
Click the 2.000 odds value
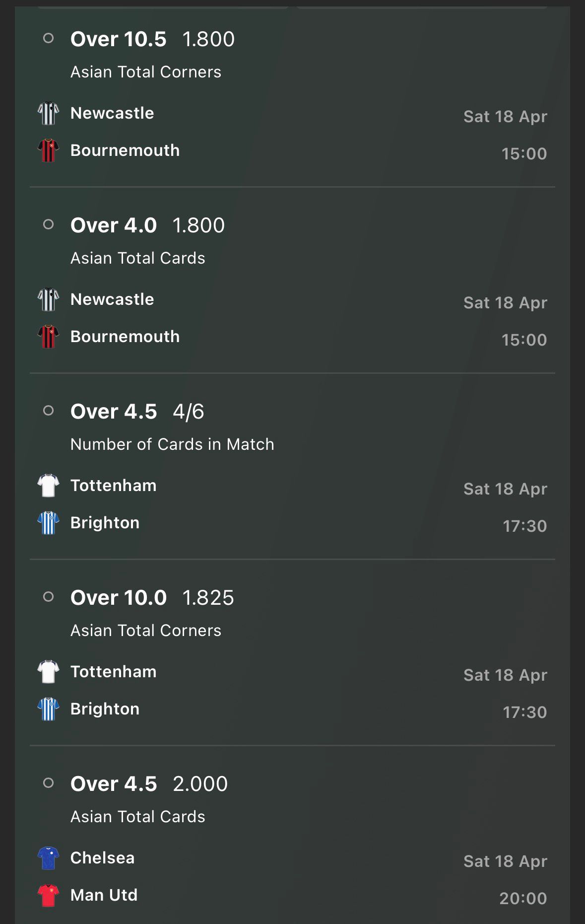(200, 784)
